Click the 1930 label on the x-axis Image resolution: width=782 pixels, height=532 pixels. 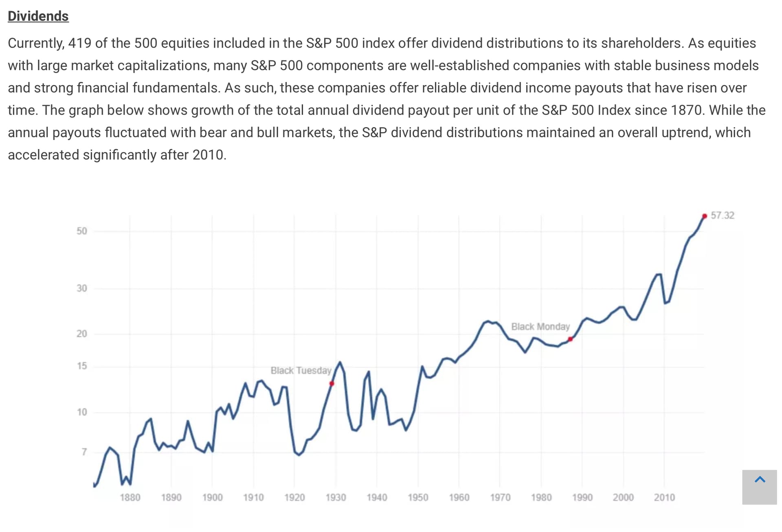pos(336,497)
